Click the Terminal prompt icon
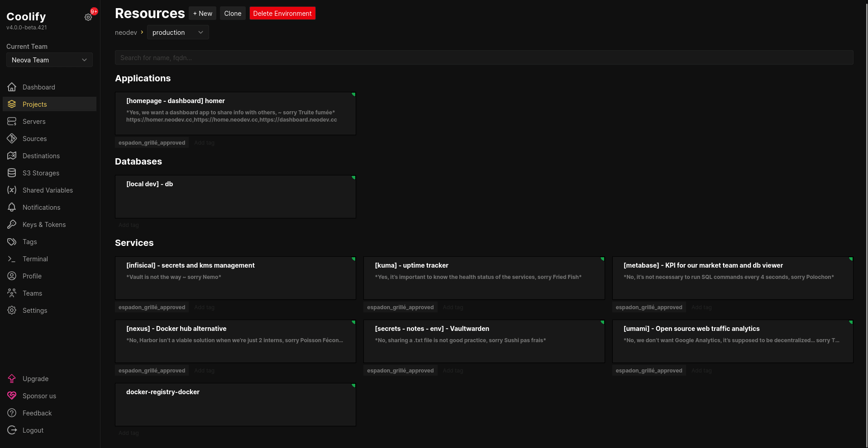868x448 pixels. coord(12,259)
